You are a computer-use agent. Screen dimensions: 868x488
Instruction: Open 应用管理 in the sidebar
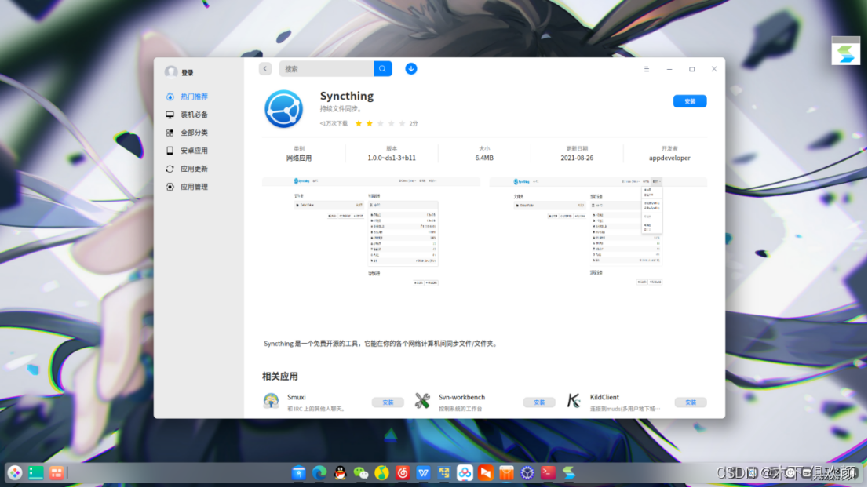[187, 187]
